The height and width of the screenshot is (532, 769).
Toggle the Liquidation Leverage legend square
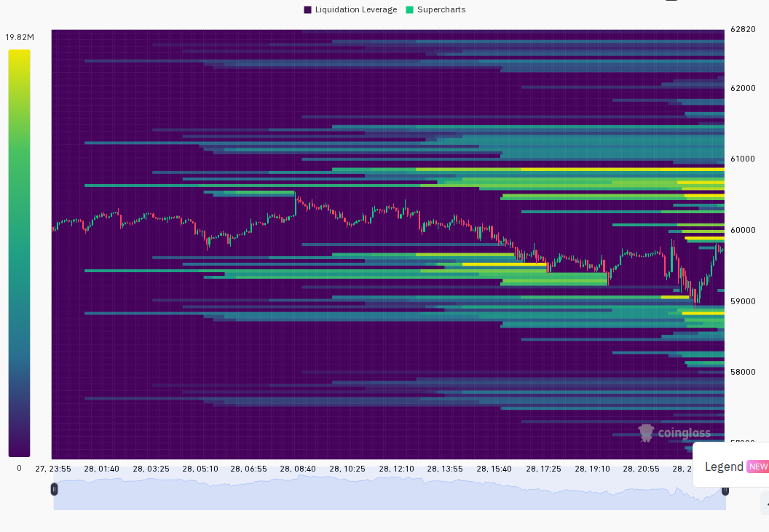pyautogui.click(x=307, y=9)
